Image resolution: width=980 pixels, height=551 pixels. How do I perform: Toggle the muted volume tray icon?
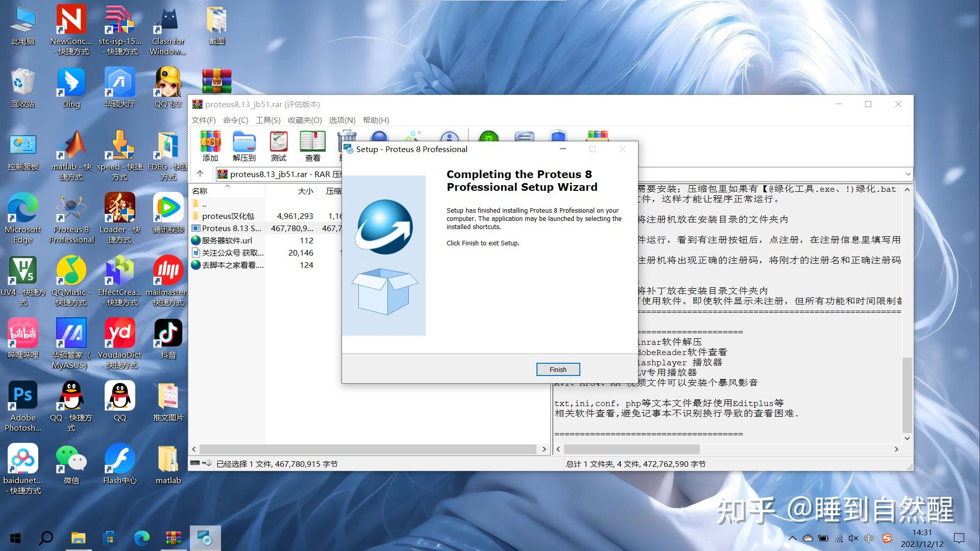(853, 538)
